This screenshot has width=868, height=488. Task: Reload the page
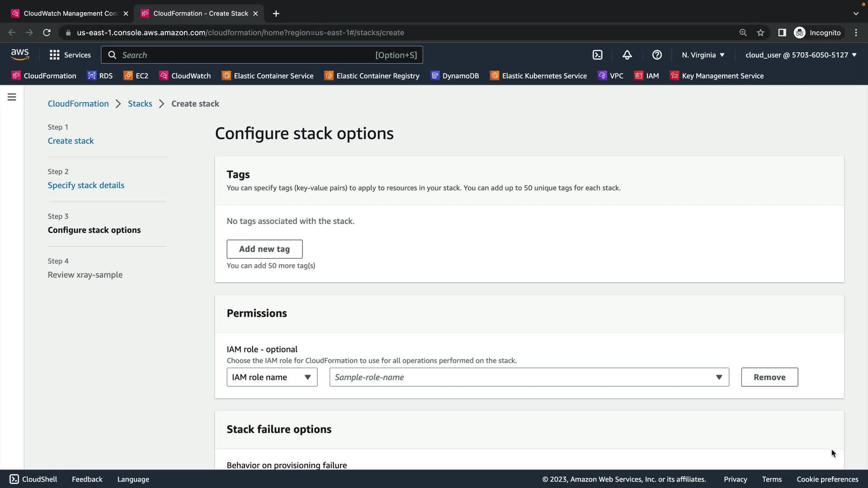[47, 33]
